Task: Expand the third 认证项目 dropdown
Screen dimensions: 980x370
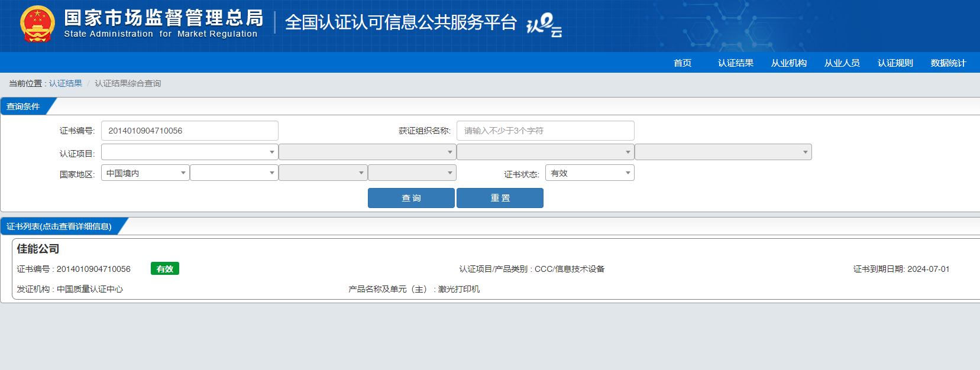Action: tap(545, 152)
